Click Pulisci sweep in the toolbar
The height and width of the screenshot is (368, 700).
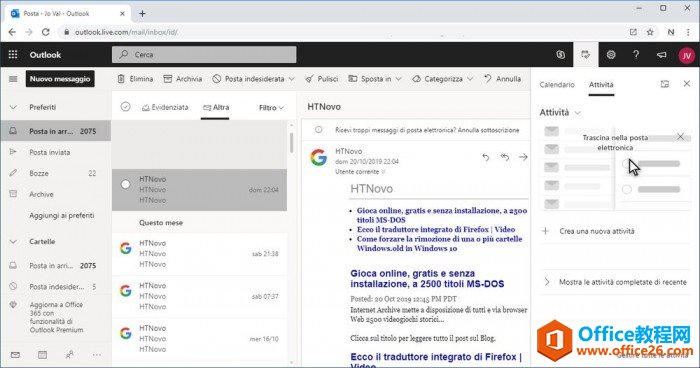(321, 79)
